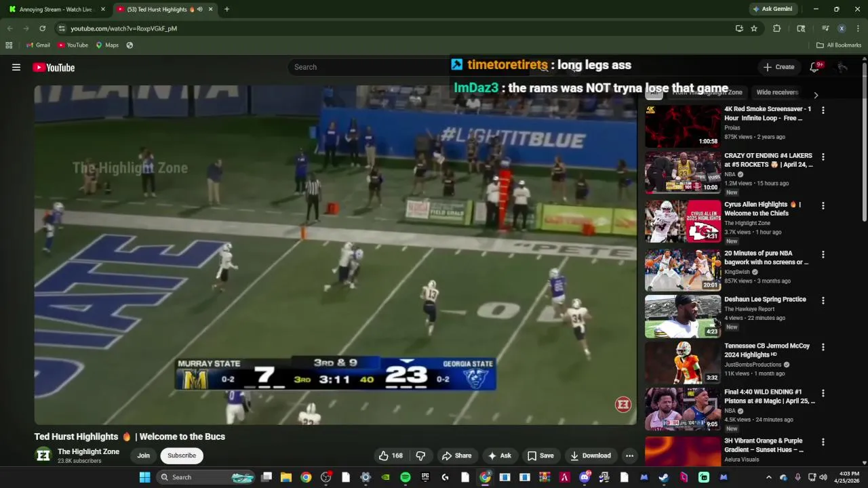868x488 pixels.
Task: Go to the YouTube home logo
Action: [x=54, y=67]
